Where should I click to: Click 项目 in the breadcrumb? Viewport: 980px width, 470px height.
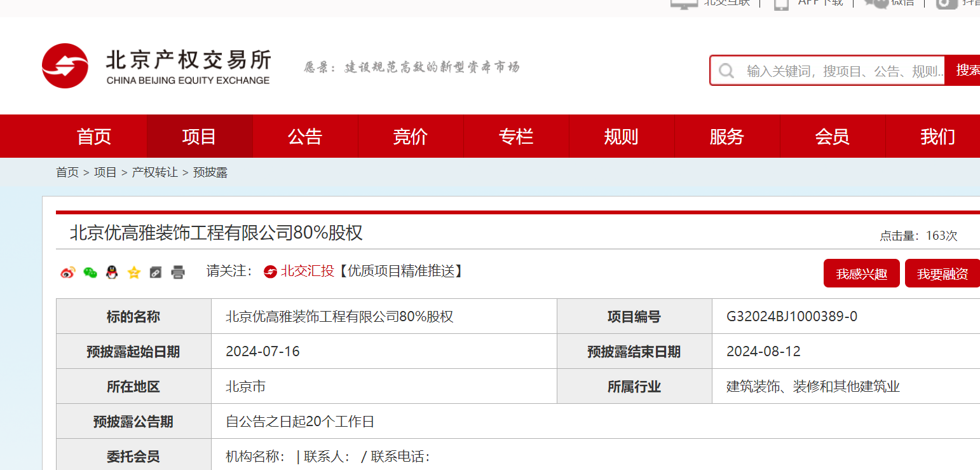(105, 172)
